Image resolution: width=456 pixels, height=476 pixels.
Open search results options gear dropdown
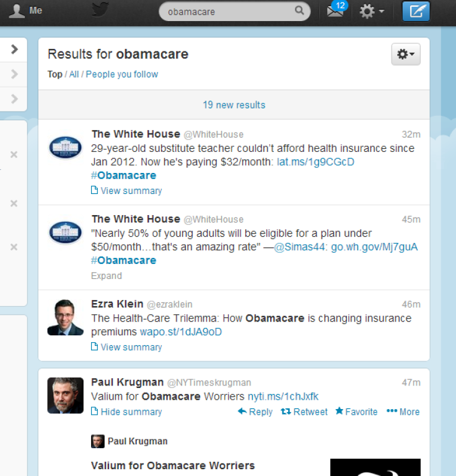pos(406,54)
